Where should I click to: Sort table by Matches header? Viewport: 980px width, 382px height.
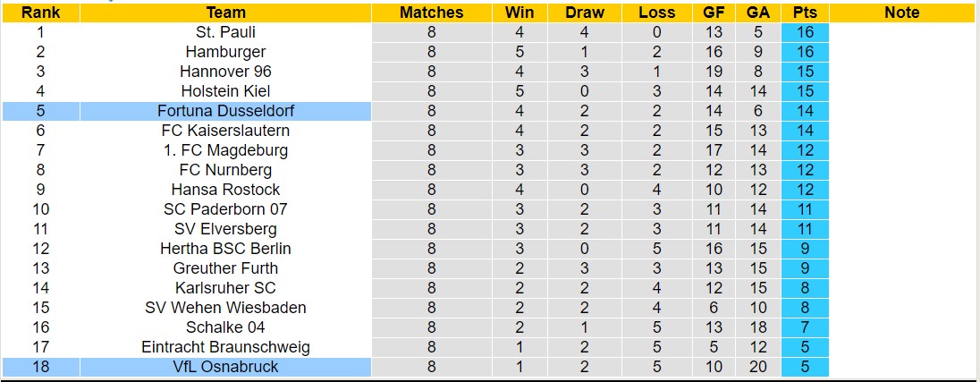(x=432, y=13)
